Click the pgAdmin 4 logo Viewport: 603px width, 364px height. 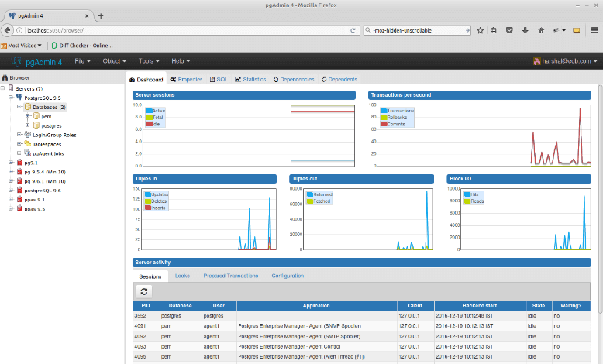36,60
